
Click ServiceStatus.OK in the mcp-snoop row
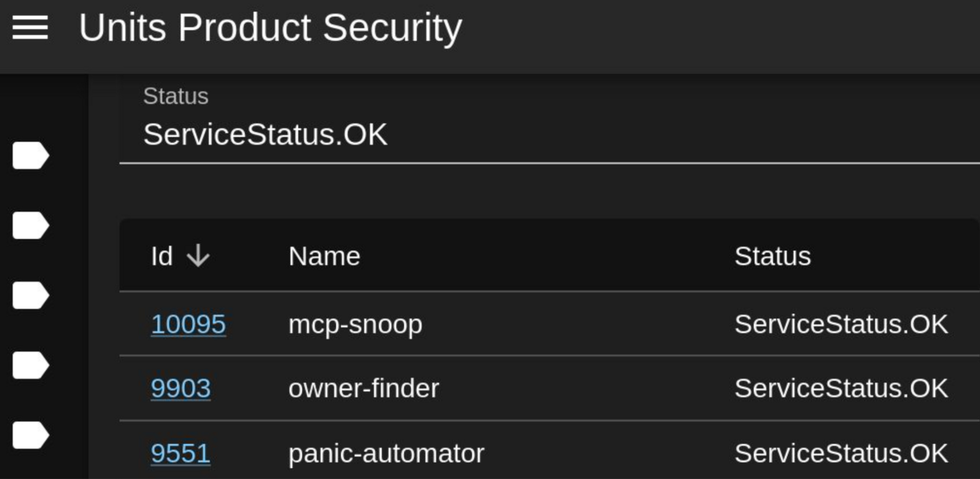point(841,324)
